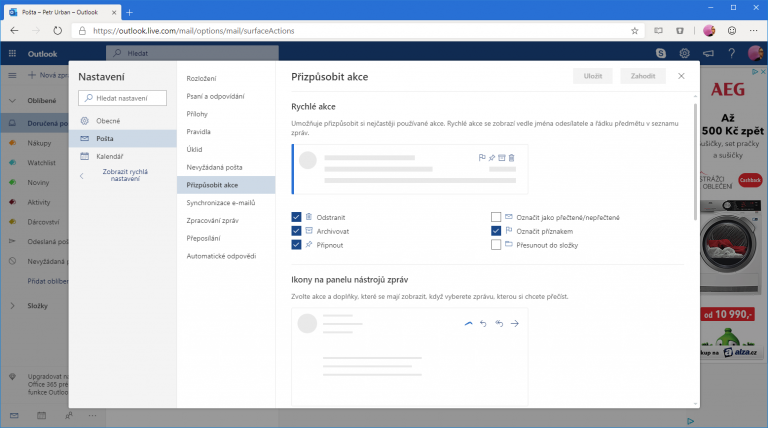Enable the Přesunout do složky checkbox
This screenshot has width=768, height=428.
(x=496, y=244)
